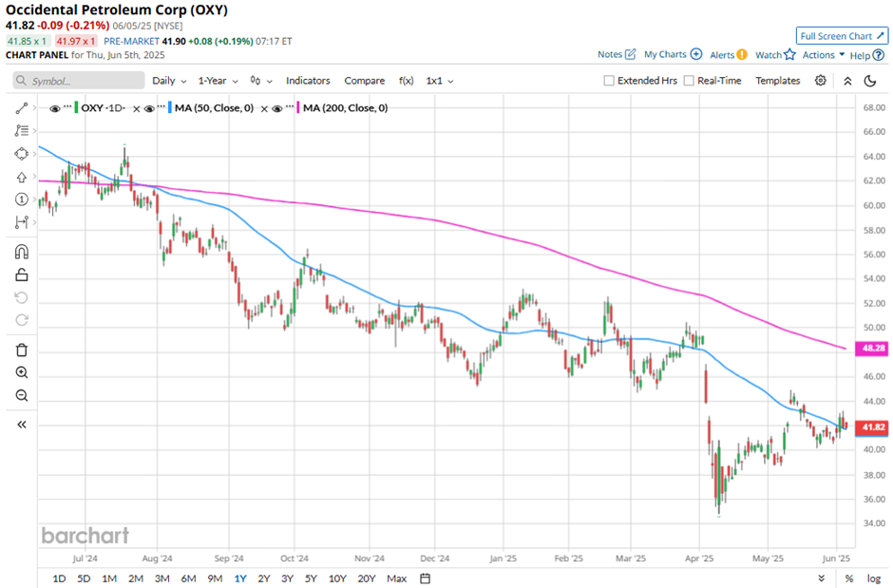This screenshot has width=893, height=588.
Task: Collapse the chart header panel
Action: tap(847, 81)
